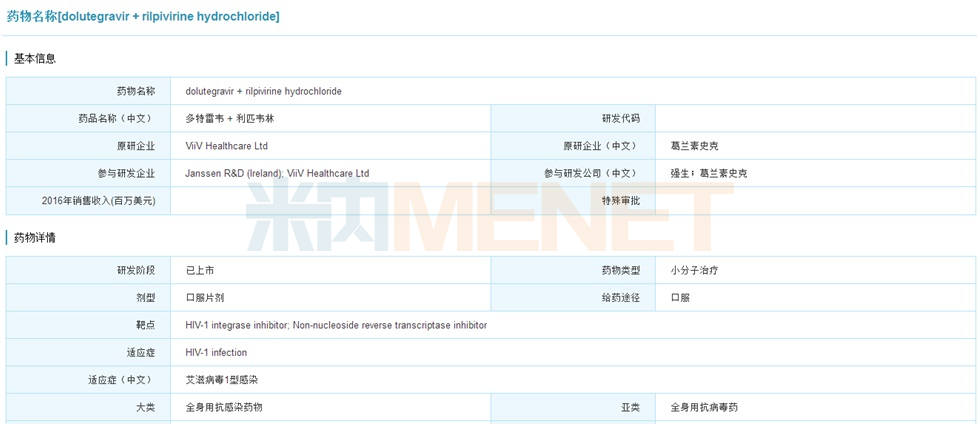Click the 原研企业（中文） label
979x426 pixels.
tap(601, 146)
